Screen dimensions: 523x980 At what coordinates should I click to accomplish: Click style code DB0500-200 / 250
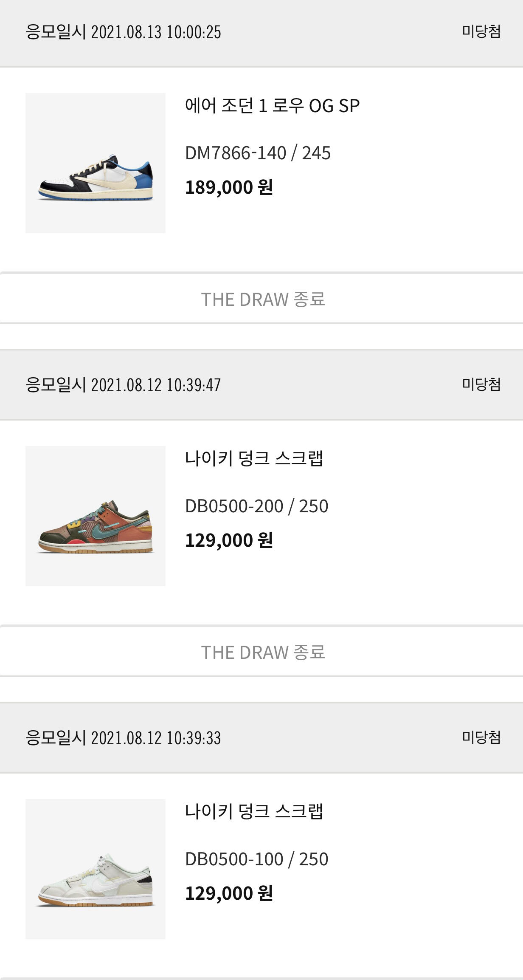point(256,506)
